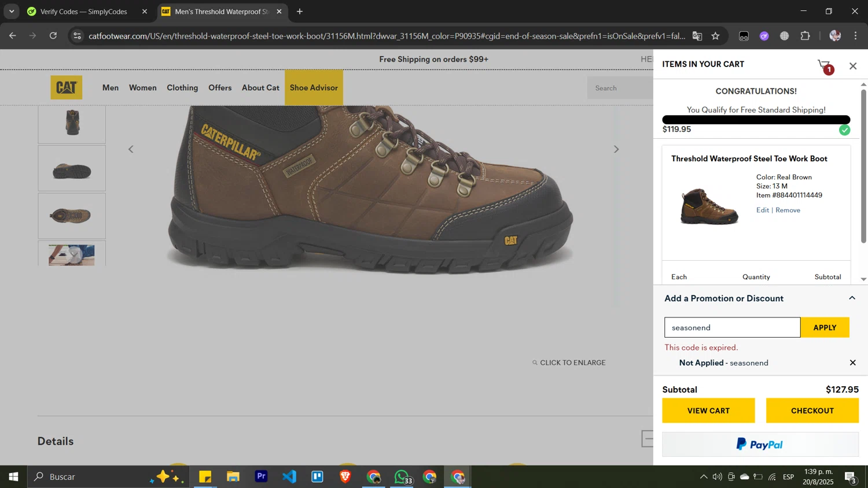Select the top-view boot thumbnail

[72, 216]
